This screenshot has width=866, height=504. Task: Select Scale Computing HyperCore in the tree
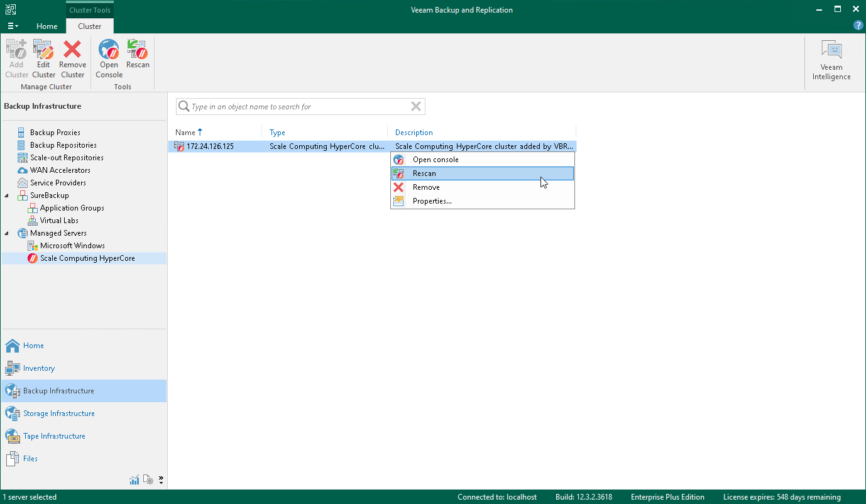click(87, 258)
